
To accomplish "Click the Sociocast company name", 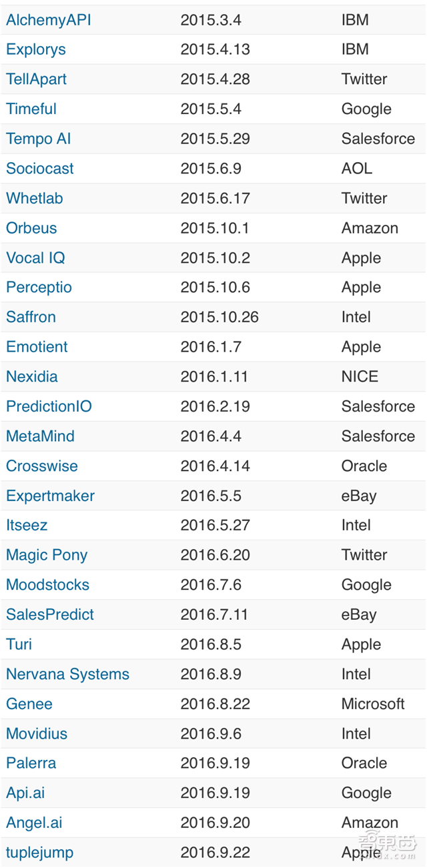I will pyautogui.click(x=40, y=168).
